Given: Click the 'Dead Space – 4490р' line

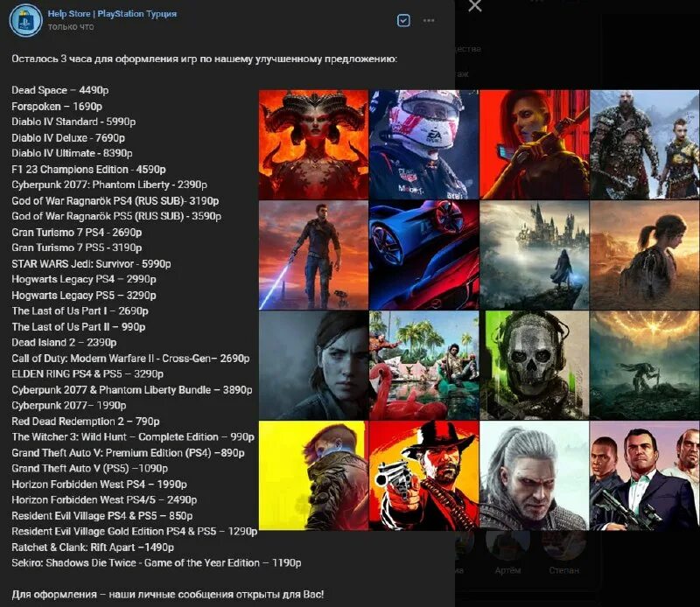Looking at the screenshot, I should point(60,90).
